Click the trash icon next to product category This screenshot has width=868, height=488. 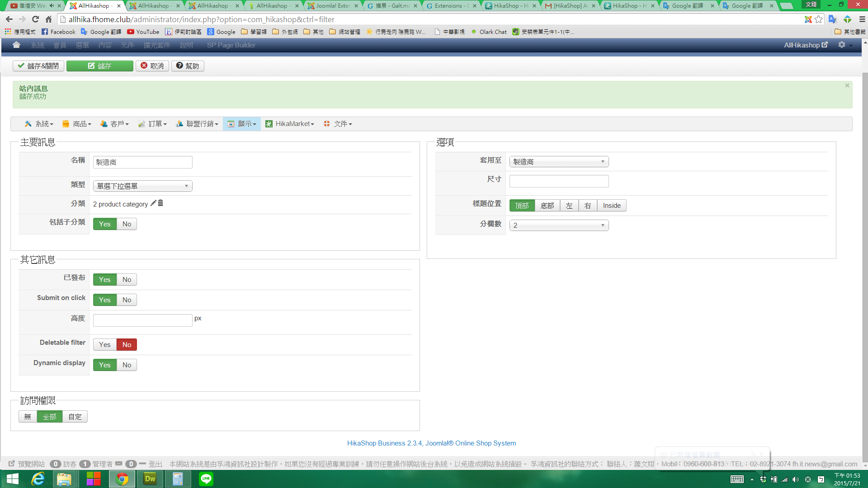(160, 203)
